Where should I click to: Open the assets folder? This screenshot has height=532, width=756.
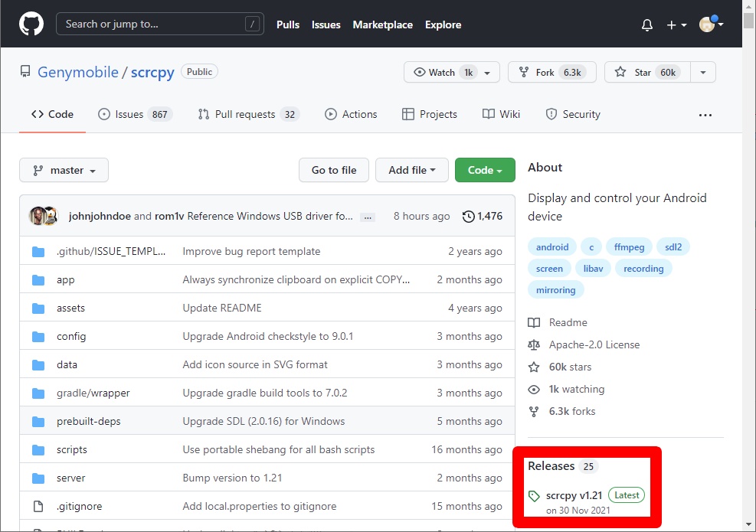(70, 308)
